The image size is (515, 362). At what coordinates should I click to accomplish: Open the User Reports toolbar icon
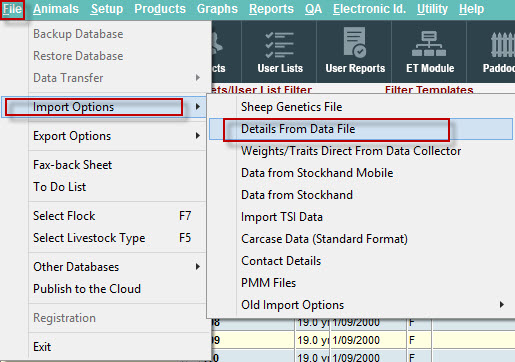[x=355, y=52]
